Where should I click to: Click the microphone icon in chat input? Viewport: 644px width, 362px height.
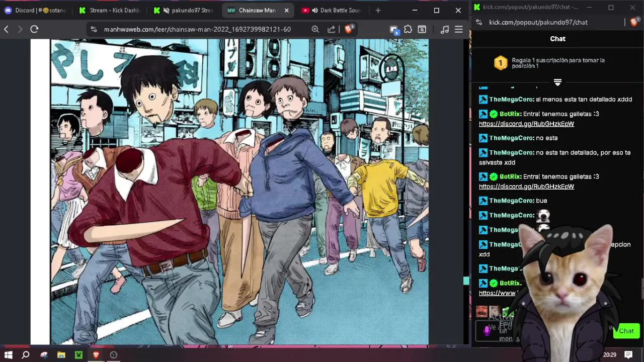(487, 331)
